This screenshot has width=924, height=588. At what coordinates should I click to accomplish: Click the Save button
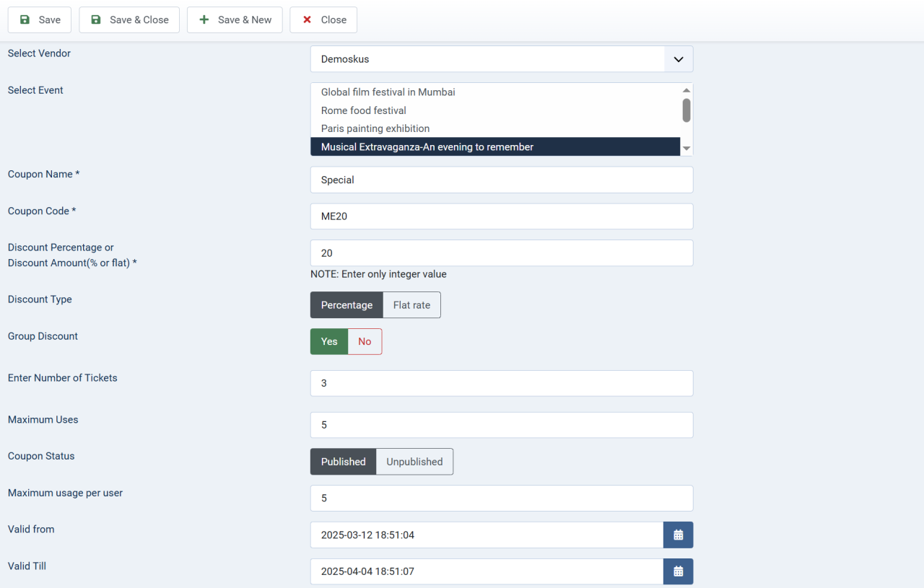(40, 19)
